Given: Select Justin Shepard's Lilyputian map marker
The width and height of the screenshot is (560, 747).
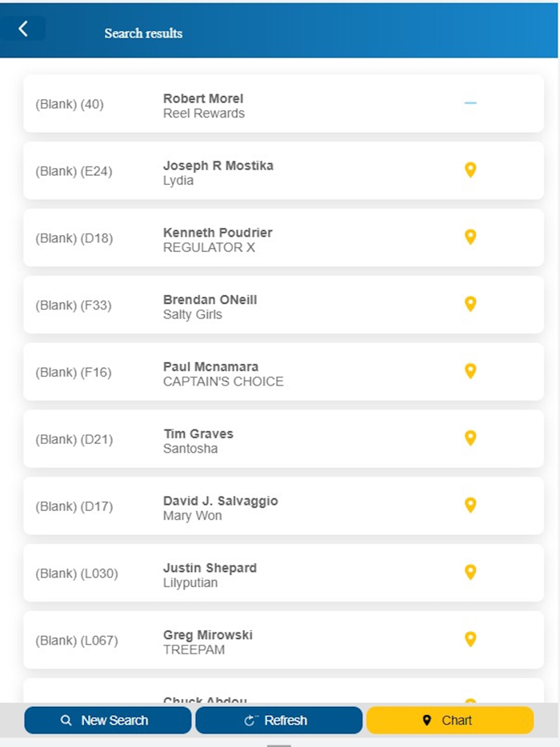Looking at the screenshot, I should [x=470, y=573].
